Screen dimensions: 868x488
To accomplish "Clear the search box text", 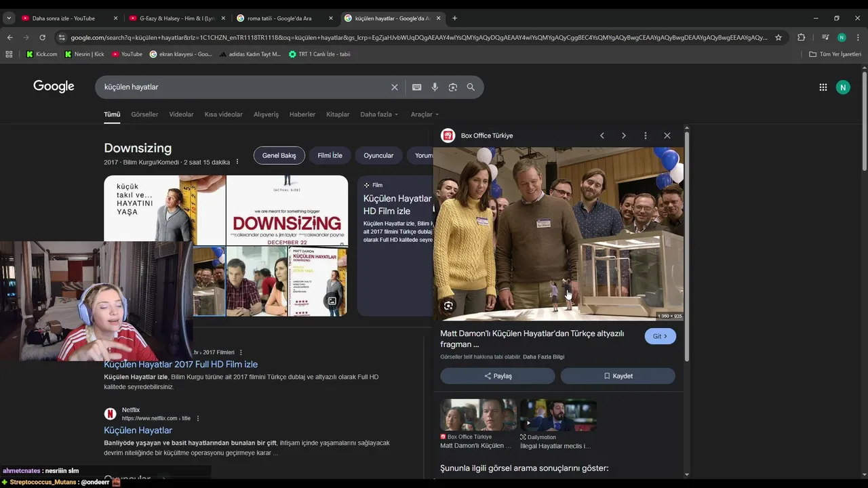I will click(394, 87).
